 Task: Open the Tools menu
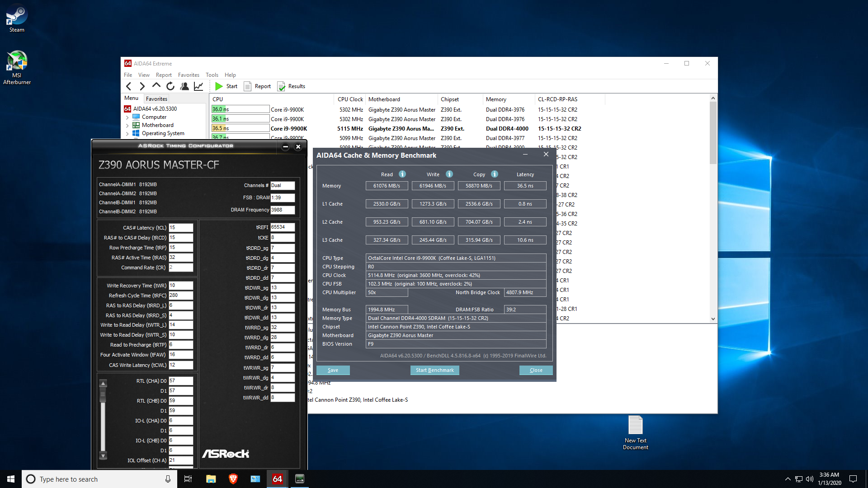pos(212,75)
